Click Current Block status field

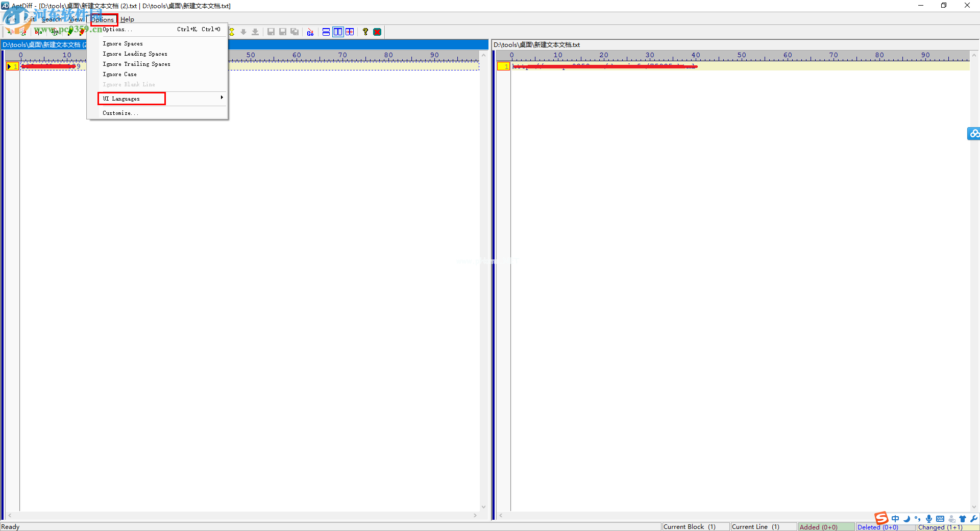695,527
